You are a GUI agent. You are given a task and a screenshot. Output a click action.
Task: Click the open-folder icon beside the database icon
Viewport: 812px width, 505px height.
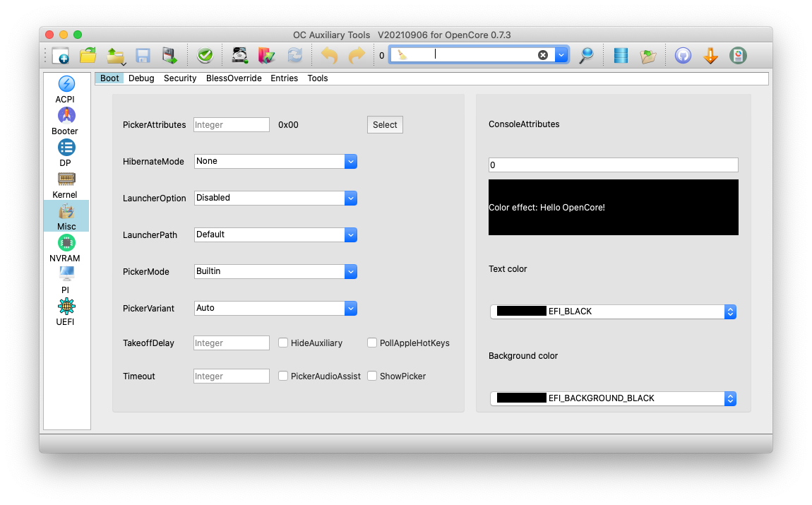coord(648,55)
